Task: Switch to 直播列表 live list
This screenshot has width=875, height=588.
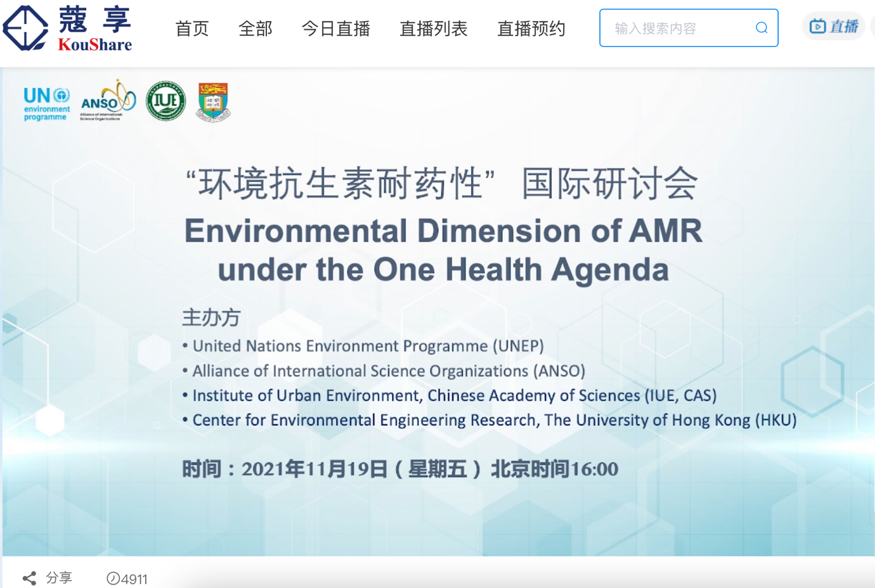Action: click(433, 29)
